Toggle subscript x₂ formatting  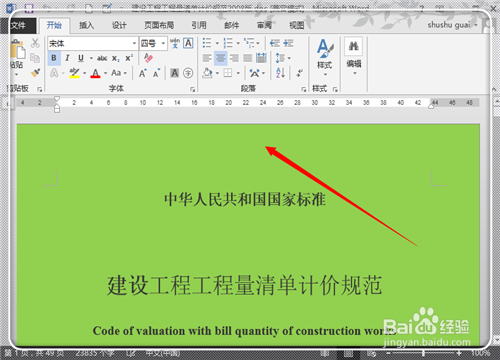point(115,58)
